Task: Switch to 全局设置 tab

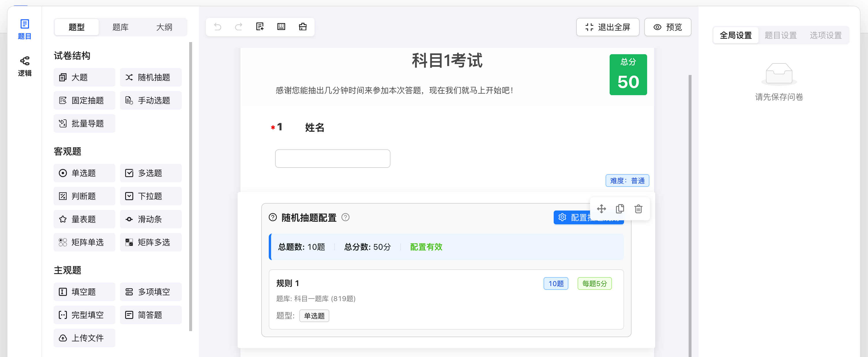Action: coord(736,35)
